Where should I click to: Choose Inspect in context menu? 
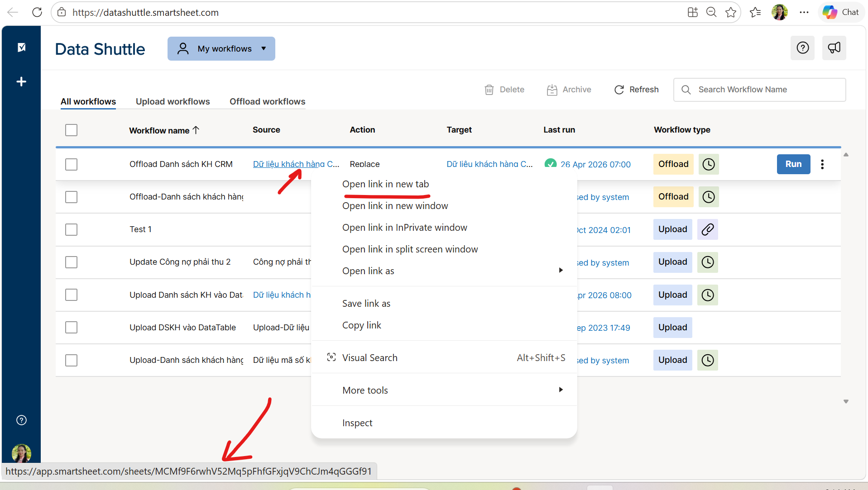pyautogui.click(x=357, y=423)
